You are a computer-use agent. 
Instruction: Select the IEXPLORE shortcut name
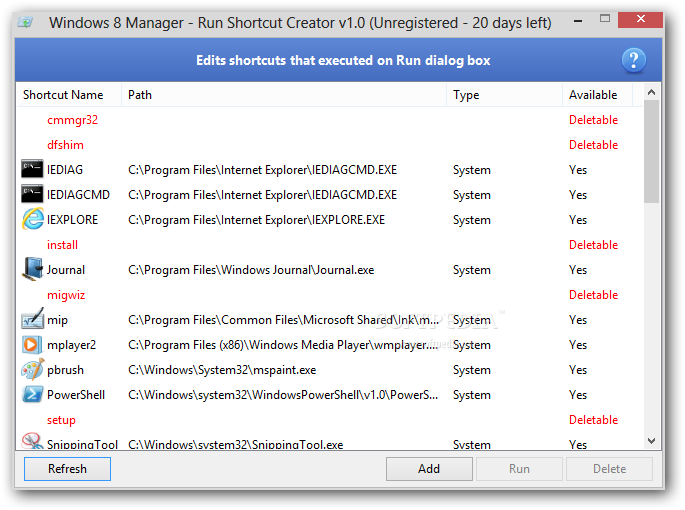73,219
